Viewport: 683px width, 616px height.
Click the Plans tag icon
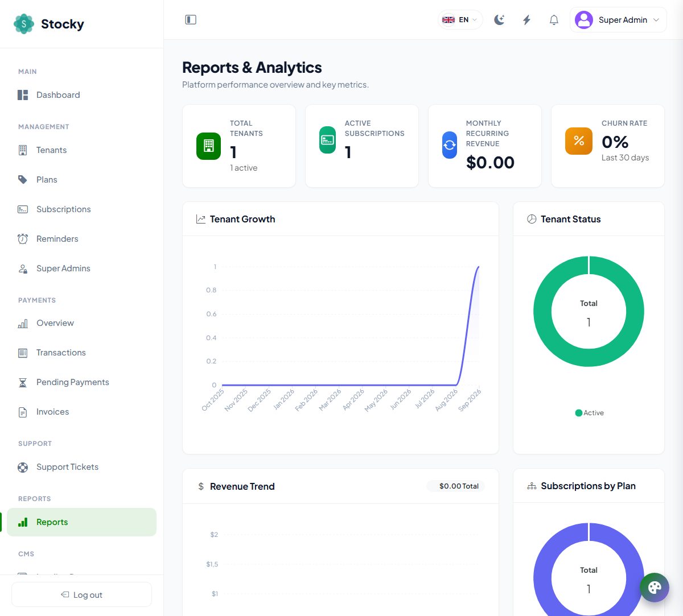(x=23, y=180)
